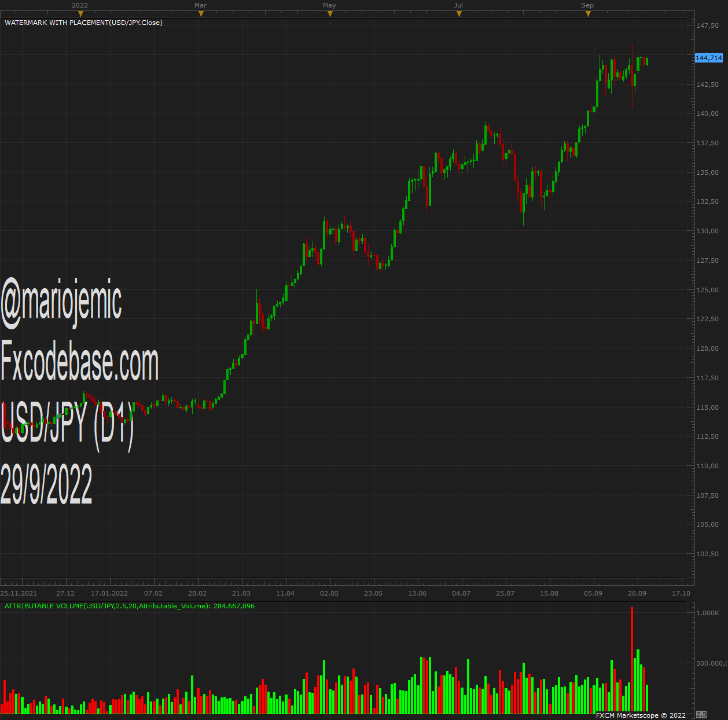728x720 pixels.
Task: Click the 1.000K volume axis label
Action: pyautogui.click(x=708, y=612)
